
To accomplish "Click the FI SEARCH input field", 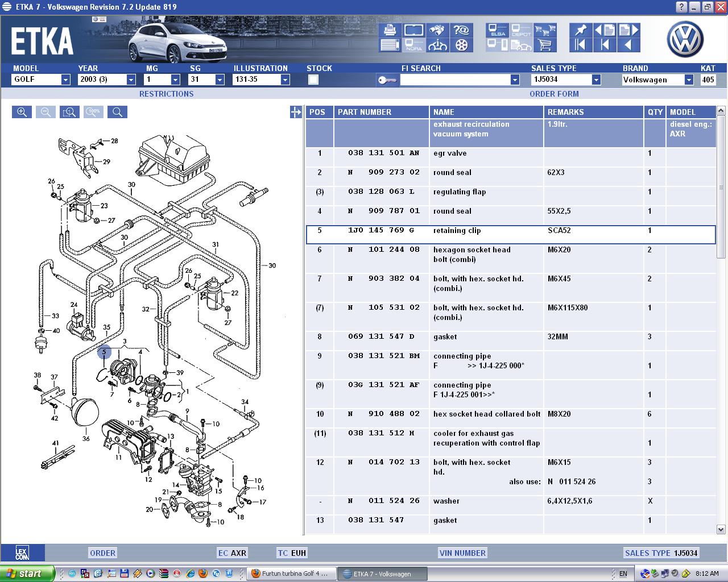I will pos(455,80).
